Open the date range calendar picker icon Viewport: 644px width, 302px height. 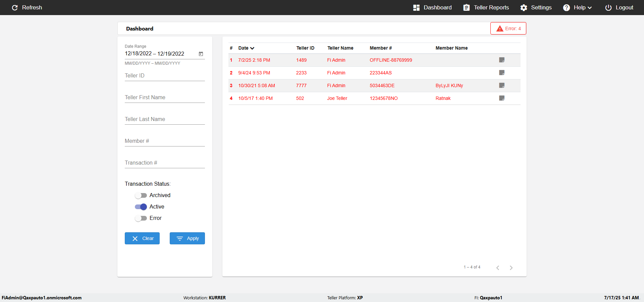coord(201,54)
